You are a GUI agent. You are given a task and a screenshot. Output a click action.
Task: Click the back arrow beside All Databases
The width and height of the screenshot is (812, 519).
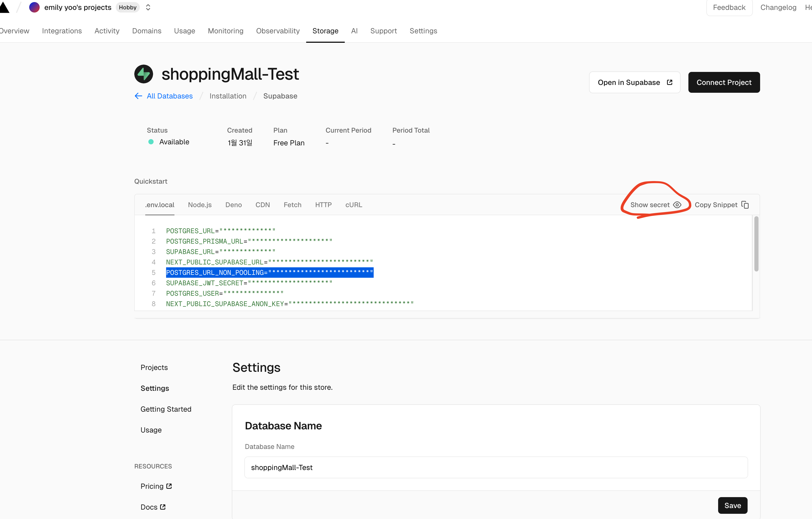click(x=138, y=96)
